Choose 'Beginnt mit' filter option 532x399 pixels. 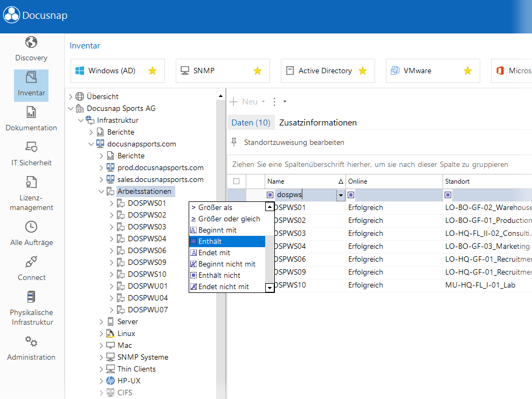[x=227, y=230]
